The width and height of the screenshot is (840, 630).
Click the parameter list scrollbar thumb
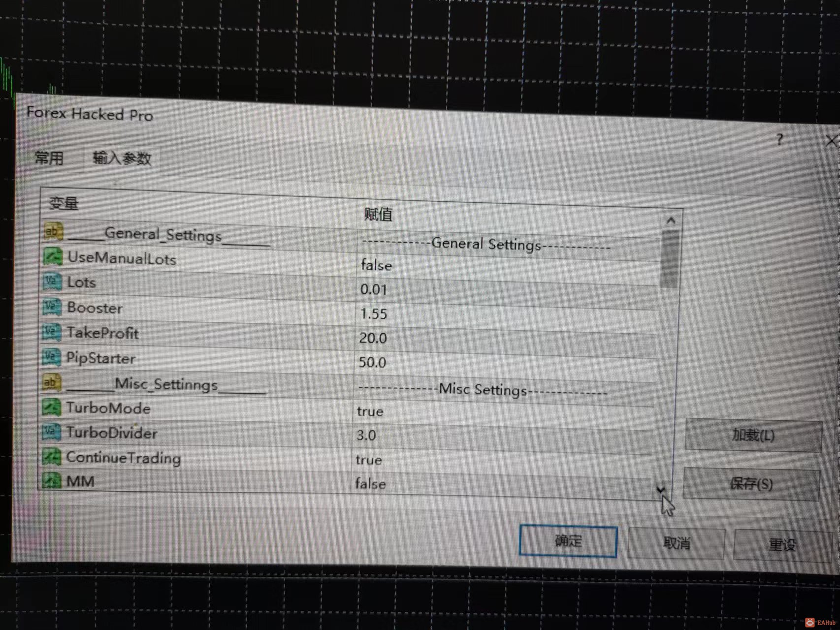670,259
